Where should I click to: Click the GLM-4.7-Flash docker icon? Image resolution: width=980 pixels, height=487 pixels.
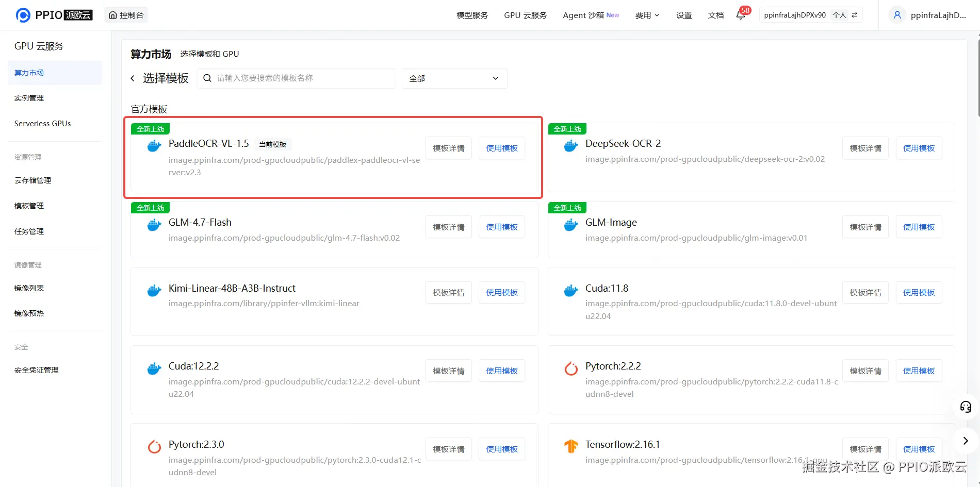[154, 225]
